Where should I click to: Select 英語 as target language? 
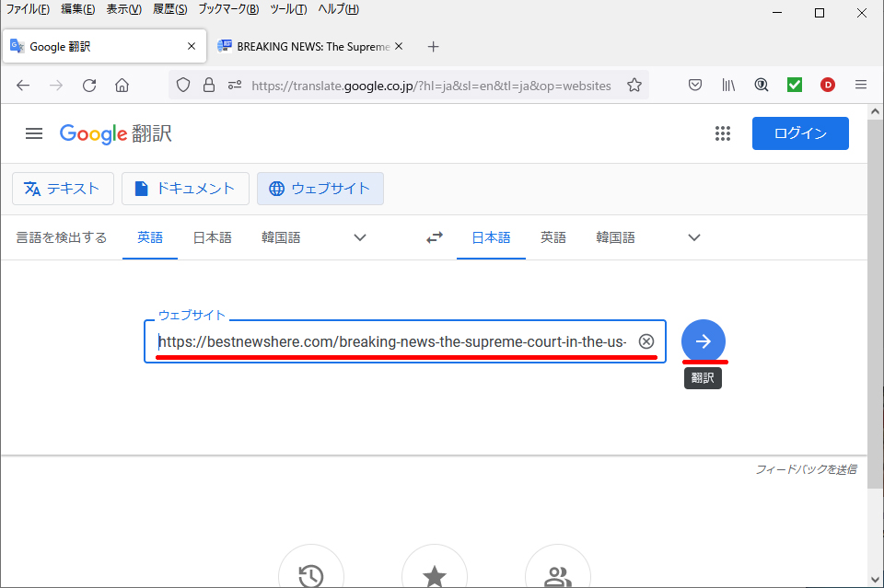click(x=553, y=237)
